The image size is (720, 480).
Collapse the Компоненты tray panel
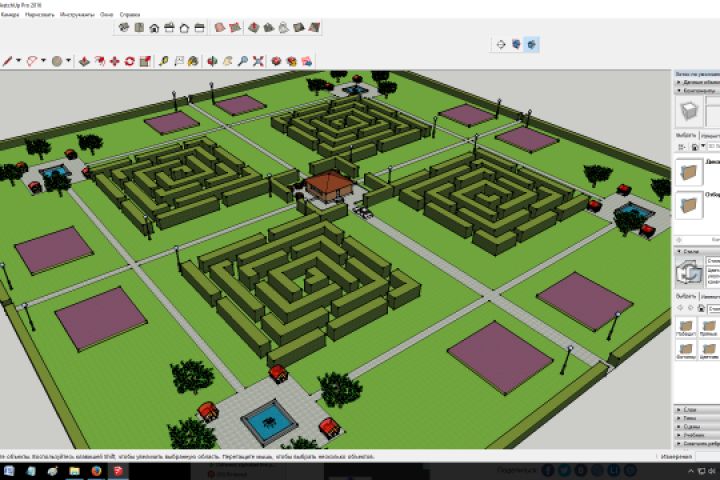697,91
